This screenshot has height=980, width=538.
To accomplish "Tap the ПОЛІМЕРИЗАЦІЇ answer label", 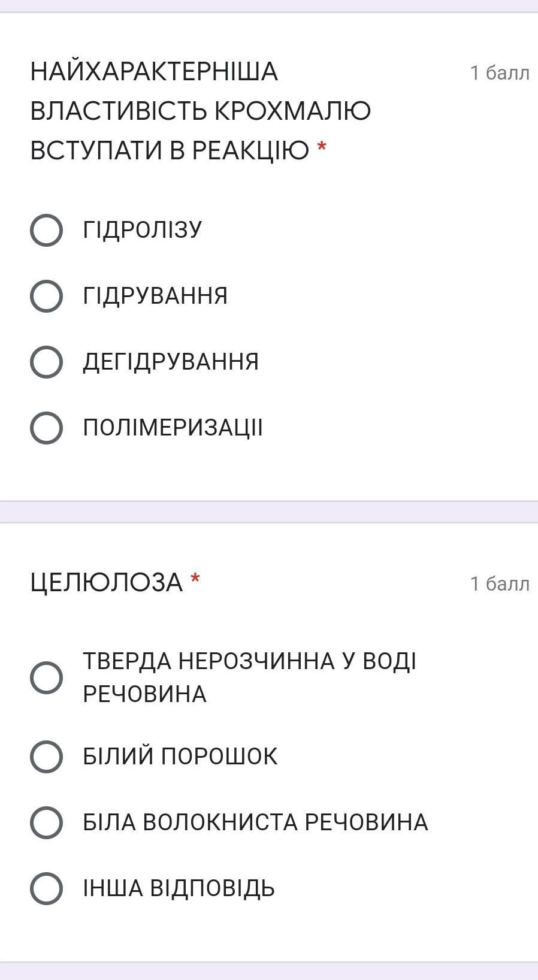I will [173, 428].
